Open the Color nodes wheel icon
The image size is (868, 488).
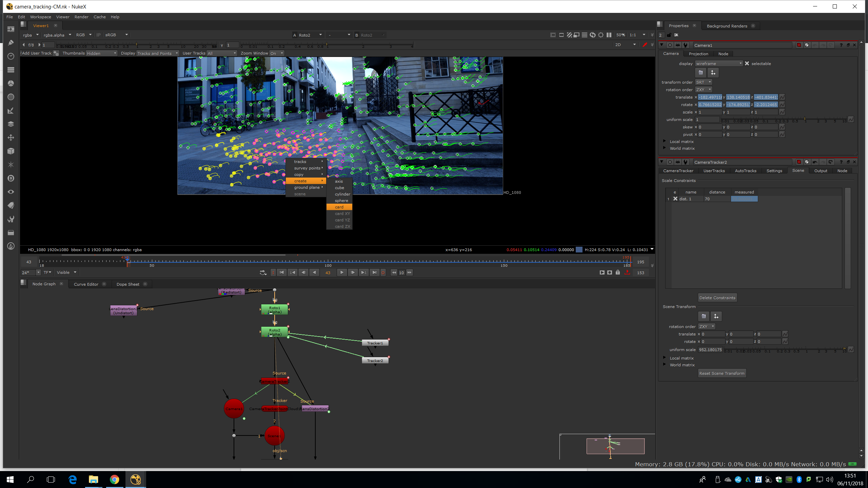[11, 83]
